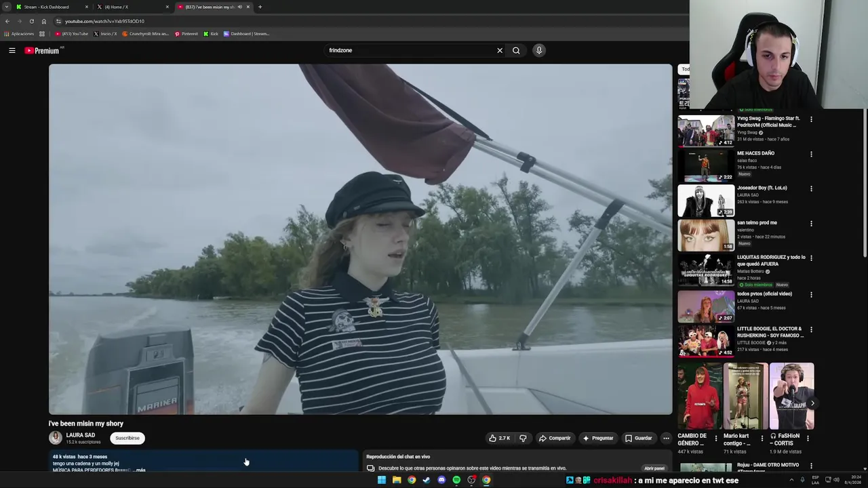Play Yvng Swag Flamingo Star thumbnail
Viewport: 868px width, 488px height.
pos(706,131)
